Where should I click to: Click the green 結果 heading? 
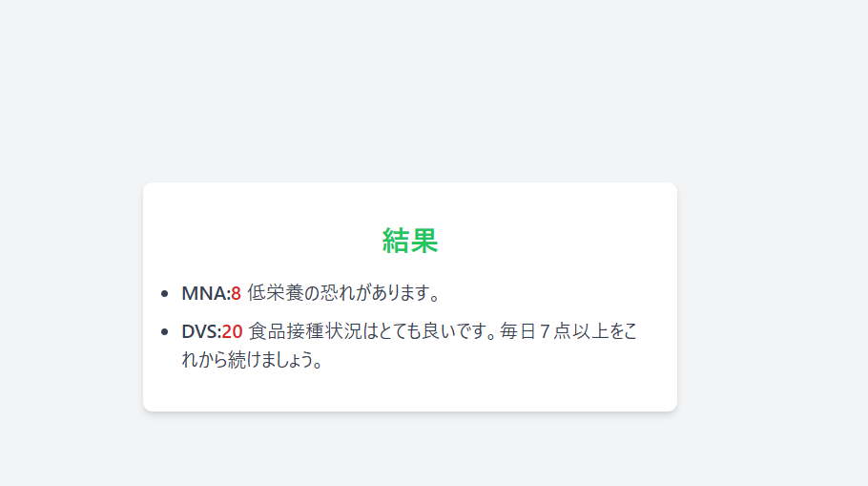click(x=409, y=241)
